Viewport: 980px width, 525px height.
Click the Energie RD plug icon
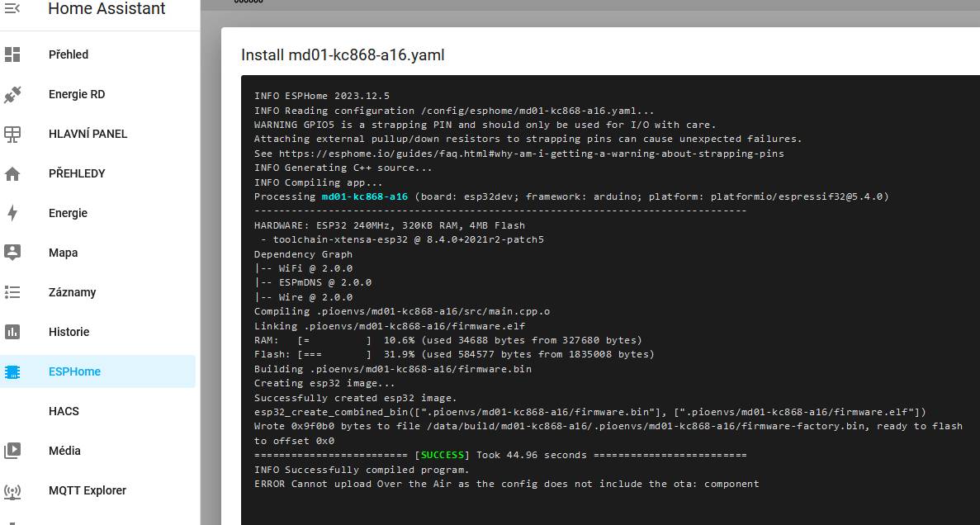point(12,94)
